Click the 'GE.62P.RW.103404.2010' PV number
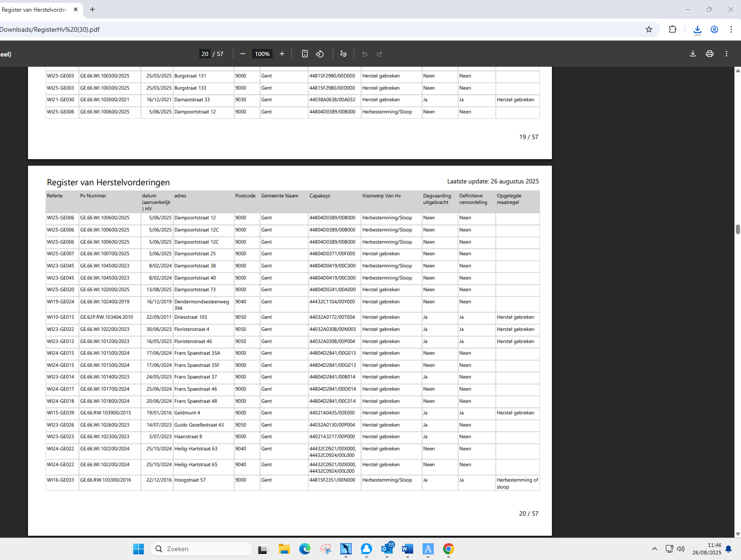The height and width of the screenshot is (560, 741). (106, 317)
